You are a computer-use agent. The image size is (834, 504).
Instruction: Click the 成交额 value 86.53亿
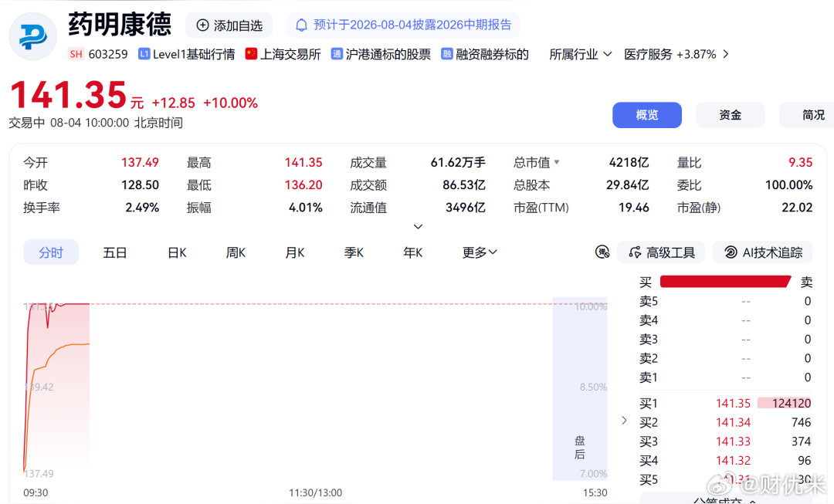(x=464, y=184)
